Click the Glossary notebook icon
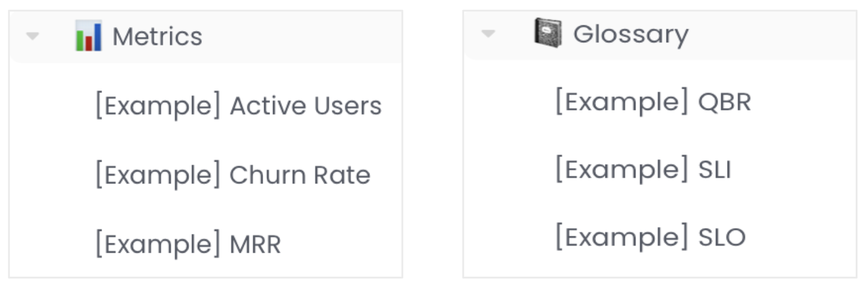868x288 pixels. (547, 34)
